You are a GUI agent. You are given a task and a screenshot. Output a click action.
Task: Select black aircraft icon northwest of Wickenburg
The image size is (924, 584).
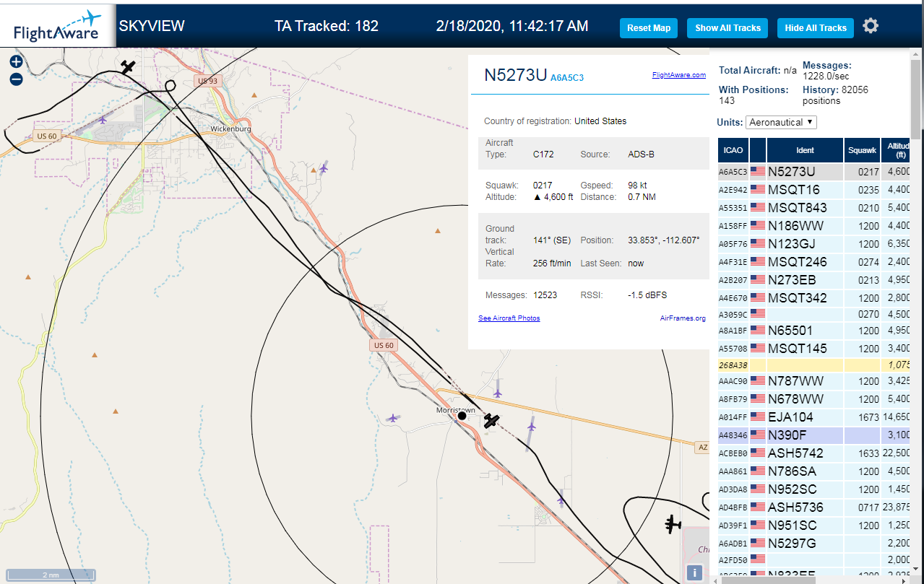tap(129, 67)
